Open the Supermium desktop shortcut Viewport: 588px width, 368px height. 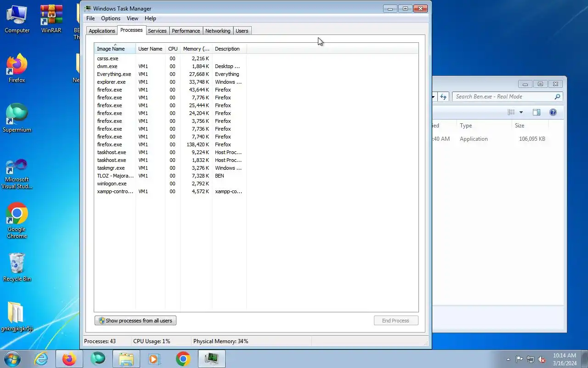coord(17,119)
